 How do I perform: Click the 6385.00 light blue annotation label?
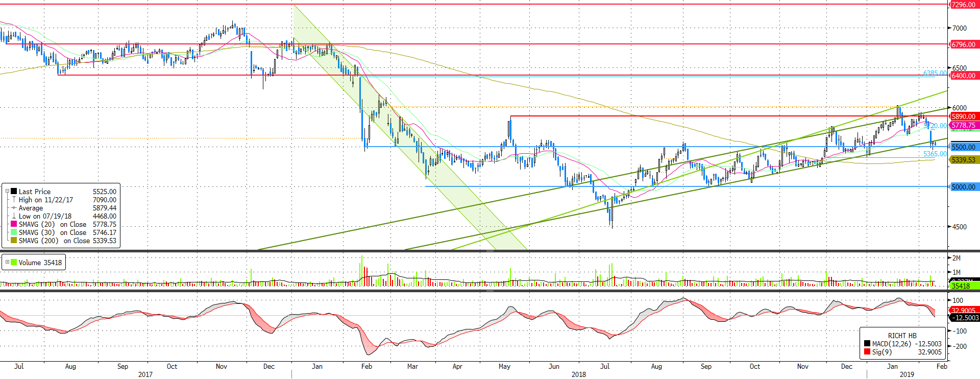coord(935,74)
